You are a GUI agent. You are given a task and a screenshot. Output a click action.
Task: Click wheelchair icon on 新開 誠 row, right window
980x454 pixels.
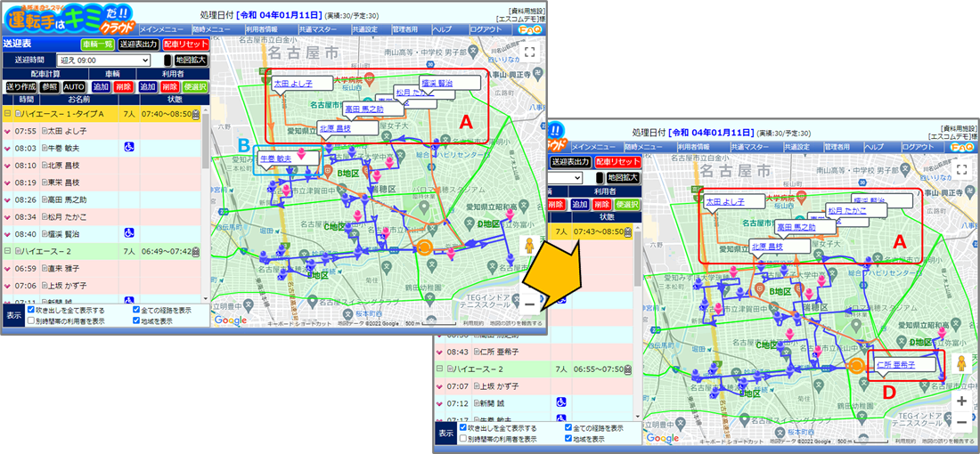point(559,403)
